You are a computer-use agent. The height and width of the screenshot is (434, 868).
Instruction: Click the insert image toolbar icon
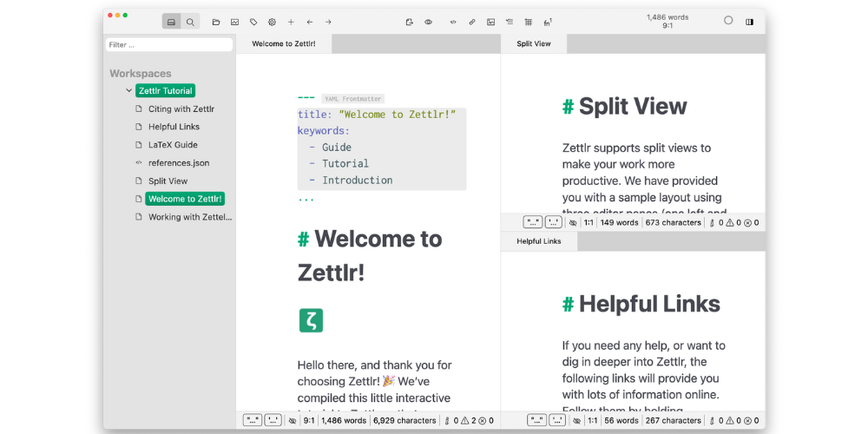pos(490,22)
